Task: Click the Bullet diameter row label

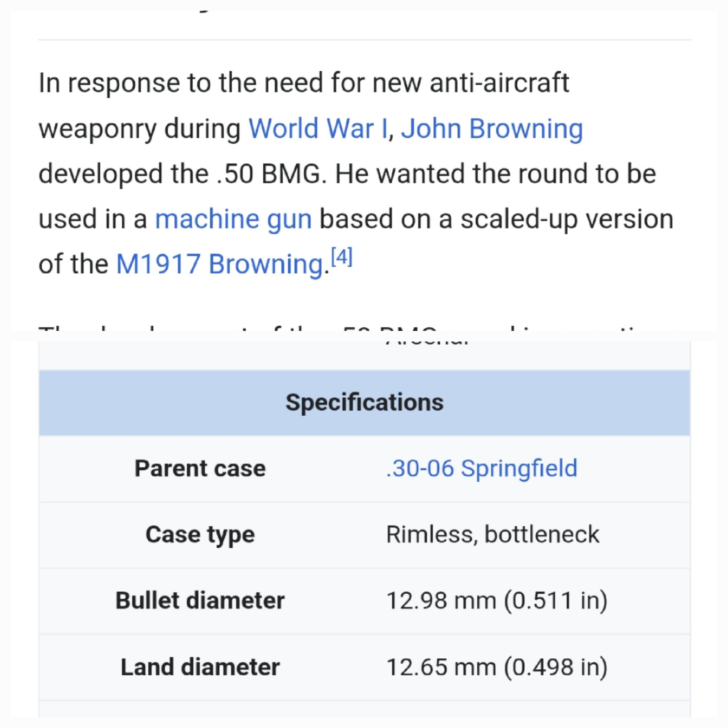Action: pyautogui.click(x=200, y=601)
